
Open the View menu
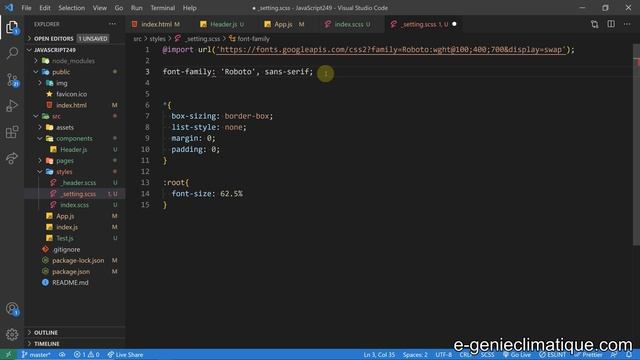tap(100, 8)
